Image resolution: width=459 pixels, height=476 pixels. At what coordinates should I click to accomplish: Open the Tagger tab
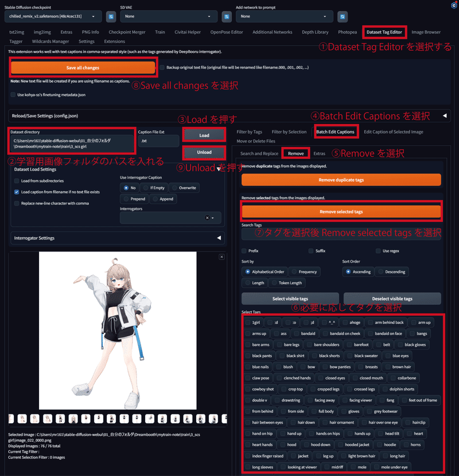(x=16, y=41)
